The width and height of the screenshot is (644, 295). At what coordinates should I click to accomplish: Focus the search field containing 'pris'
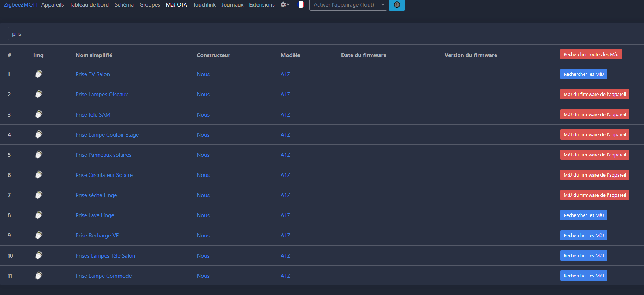click(x=326, y=34)
